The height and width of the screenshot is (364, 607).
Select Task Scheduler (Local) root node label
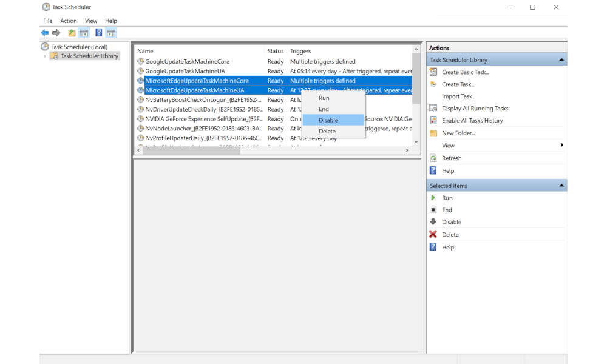click(80, 47)
